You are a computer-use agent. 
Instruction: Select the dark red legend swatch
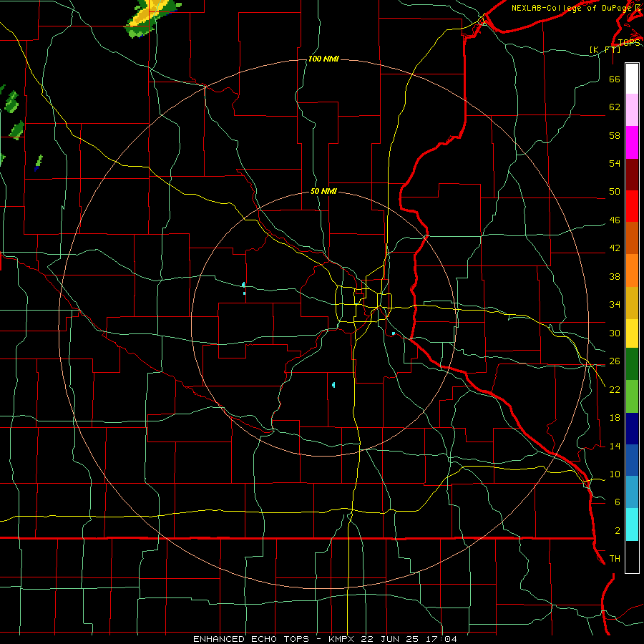click(632, 175)
